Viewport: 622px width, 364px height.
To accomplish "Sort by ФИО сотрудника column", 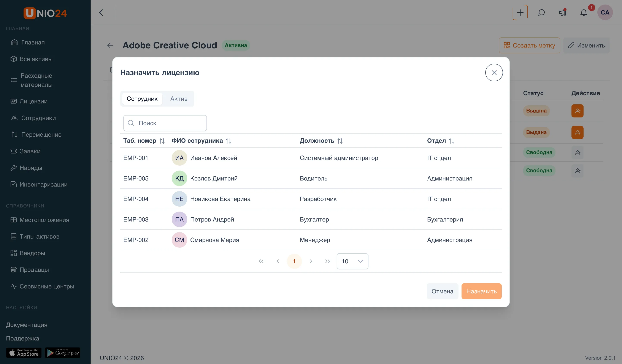I will [228, 141].
